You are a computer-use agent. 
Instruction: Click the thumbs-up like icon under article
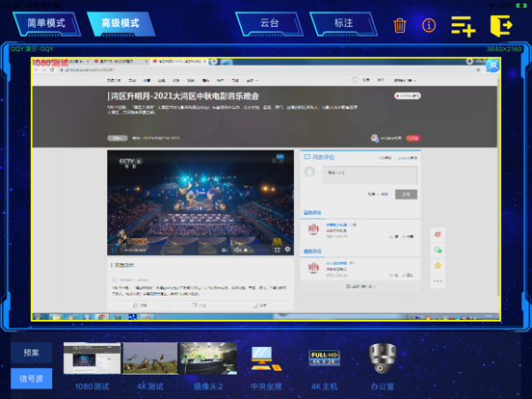tap(135, 306)
